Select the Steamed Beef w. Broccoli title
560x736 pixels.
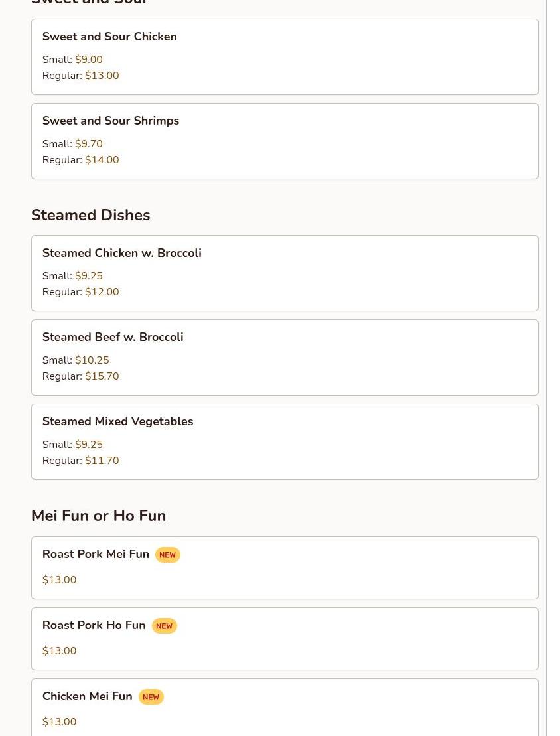(x=113, y=337)
